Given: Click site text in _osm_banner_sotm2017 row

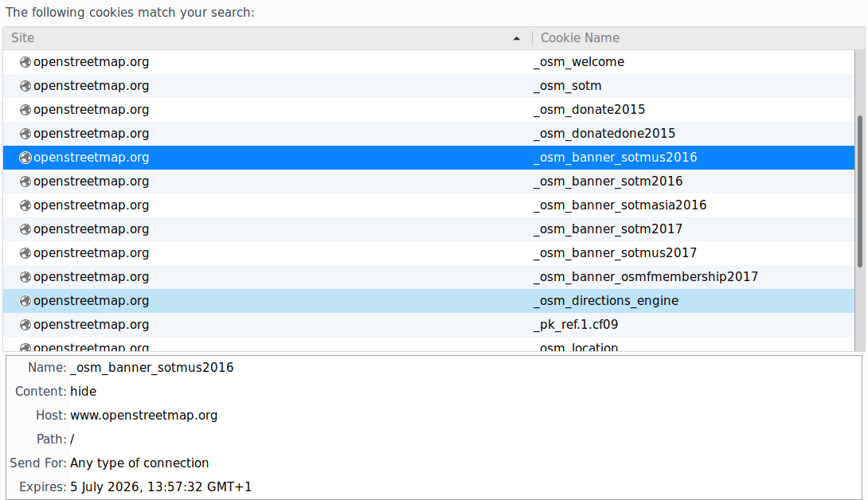Looking at the screenshot, I should pyautogui.click(x=92, y=229).
